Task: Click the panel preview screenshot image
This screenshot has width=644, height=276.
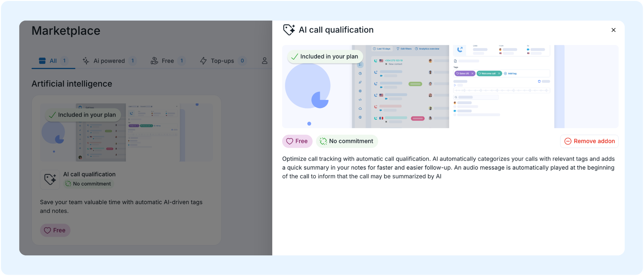Action: click(450, 87)
